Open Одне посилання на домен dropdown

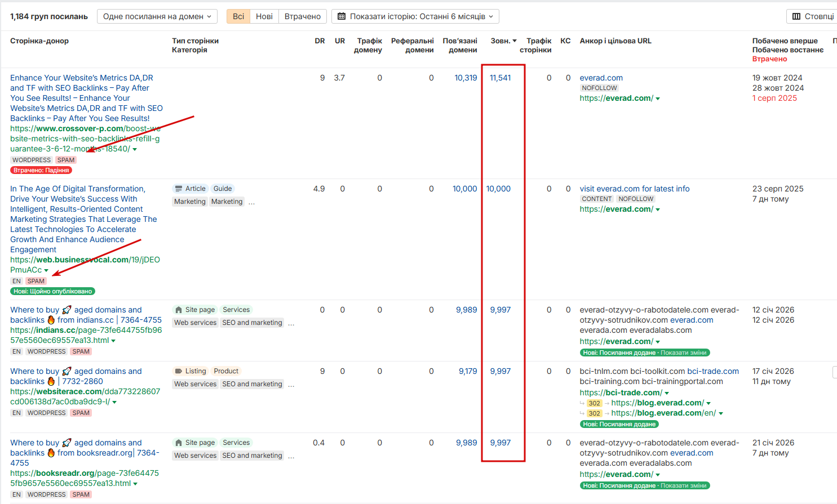click(x=157, y=16)
